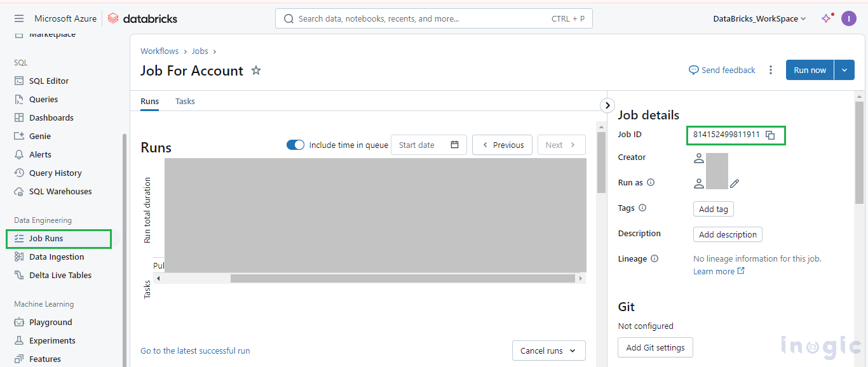
Task: Copy the Job ID to clipboard
Action: click(x=770, y=135)
